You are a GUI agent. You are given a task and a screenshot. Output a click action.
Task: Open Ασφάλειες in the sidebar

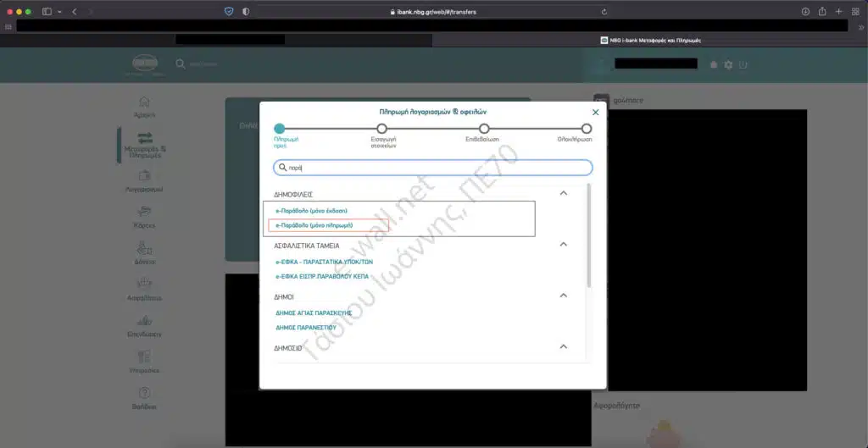pos(144,290)
